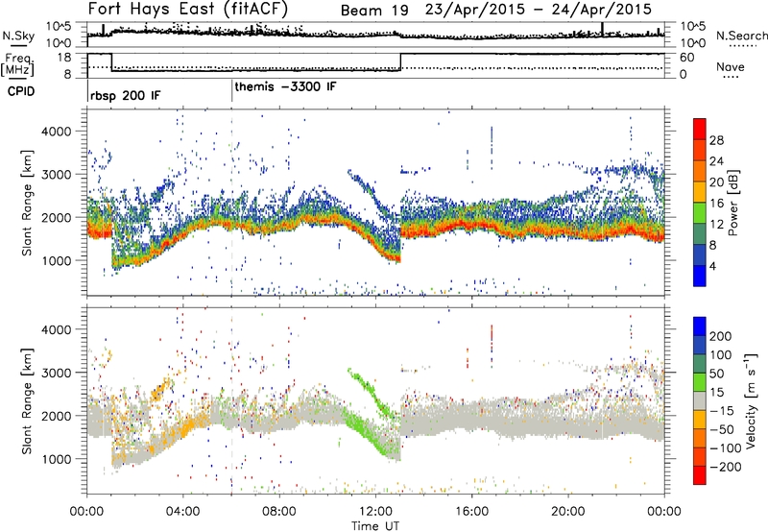The width and height of the screenshot is (768, 532).
Task: Click the '50' velocity colorbar tick label
Action: [x=716, y=374]
